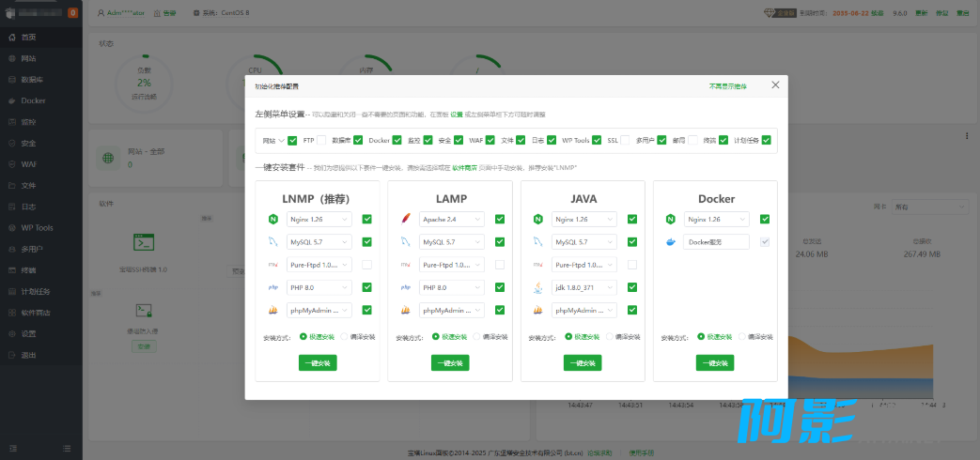Click the sidebar menu list icon at bottom

[x=67, y=448]
